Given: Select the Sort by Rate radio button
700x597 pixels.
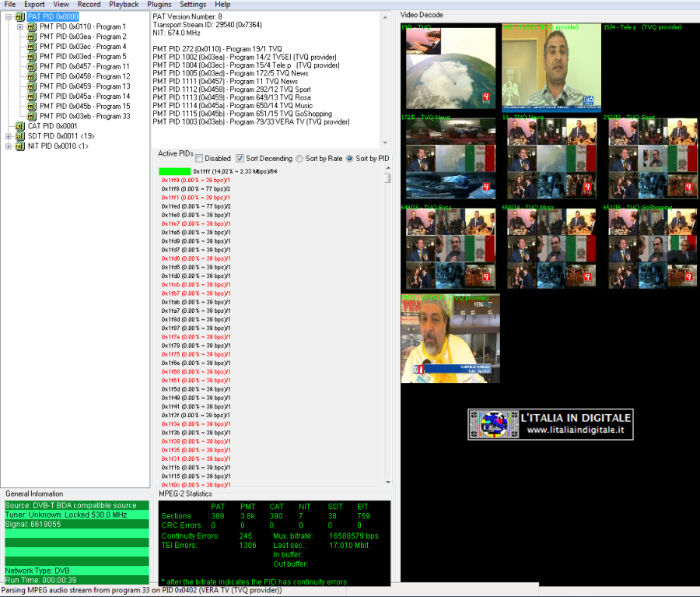Looking at the screenshot, I should click(299, 159).
